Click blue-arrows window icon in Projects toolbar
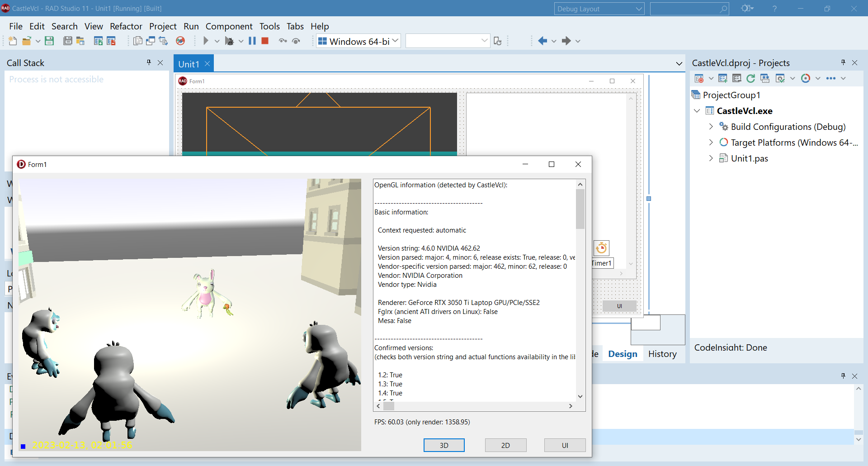This screenshot has width=868, height=466. click(765, 78)
